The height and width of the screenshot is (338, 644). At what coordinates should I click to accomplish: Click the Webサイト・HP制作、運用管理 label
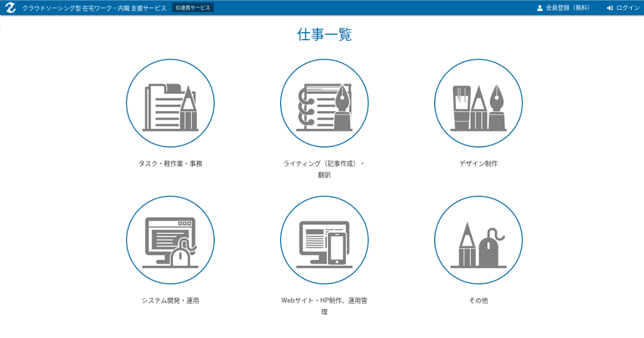[324, 306]
